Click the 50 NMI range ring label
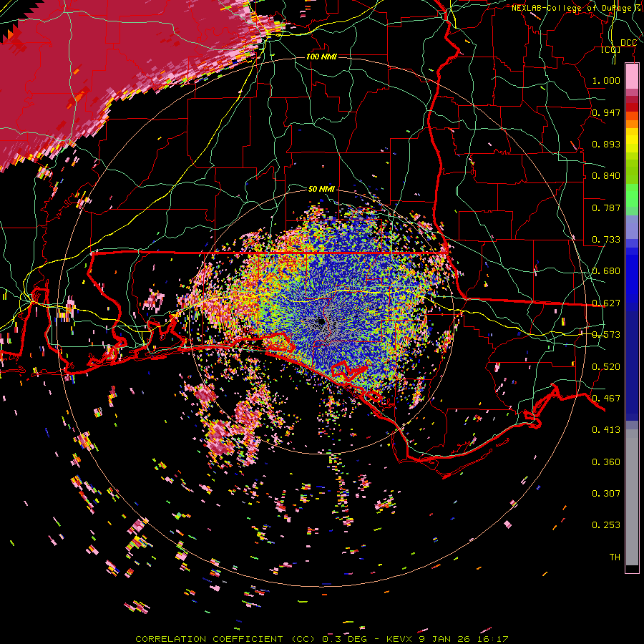This screenshot has height=644, width=644. 321,189
